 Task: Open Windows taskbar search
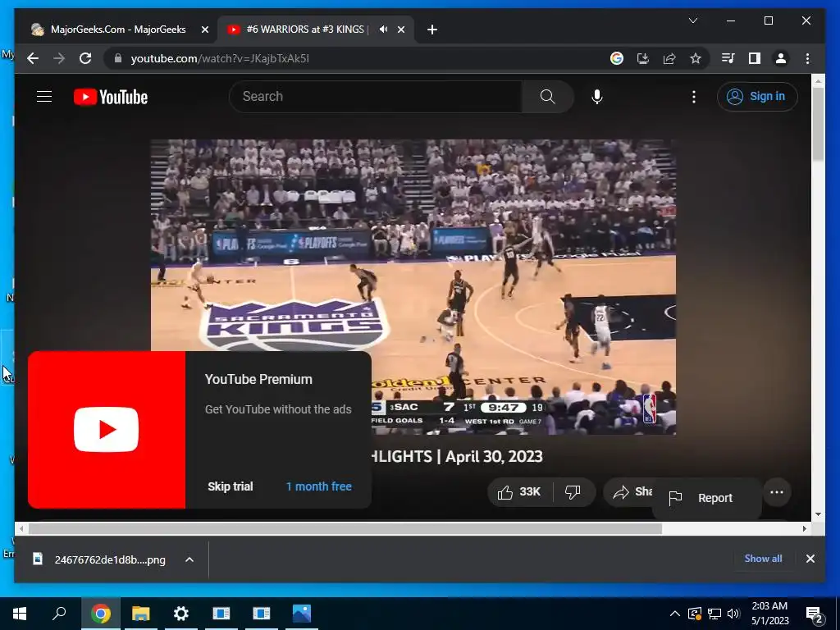pos(59,614)
